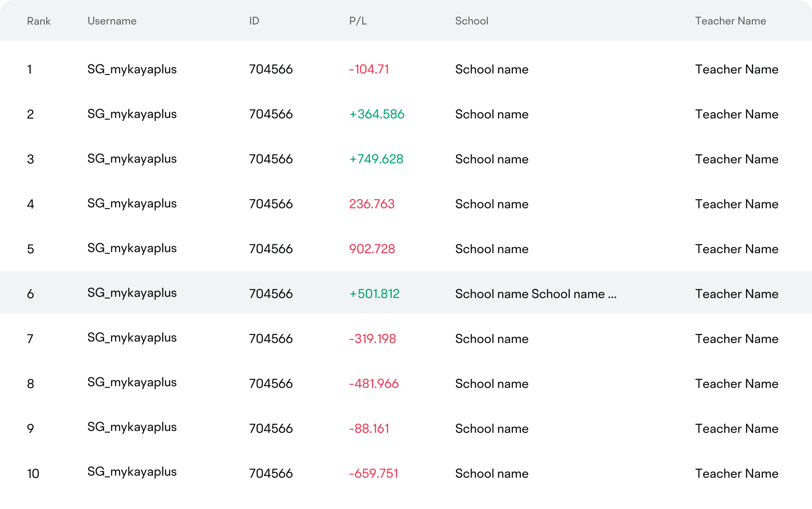Click the ID column header
The image size is (812, 509).
(x=254, y=21)
